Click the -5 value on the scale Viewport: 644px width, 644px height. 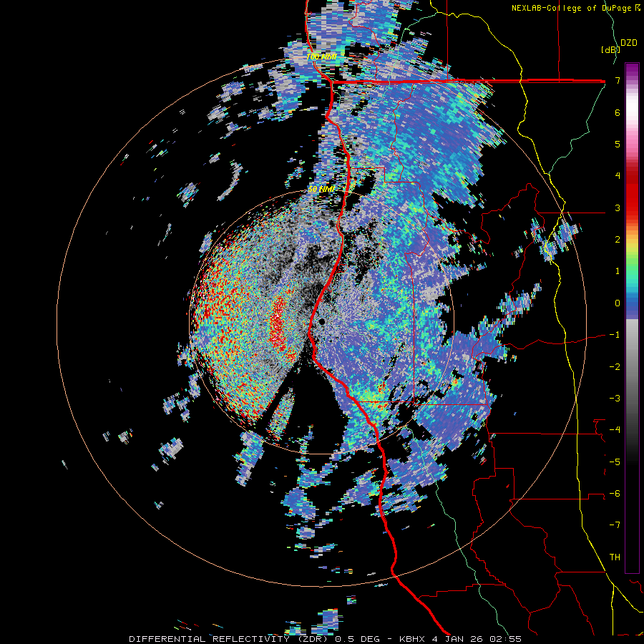[615, 462]
